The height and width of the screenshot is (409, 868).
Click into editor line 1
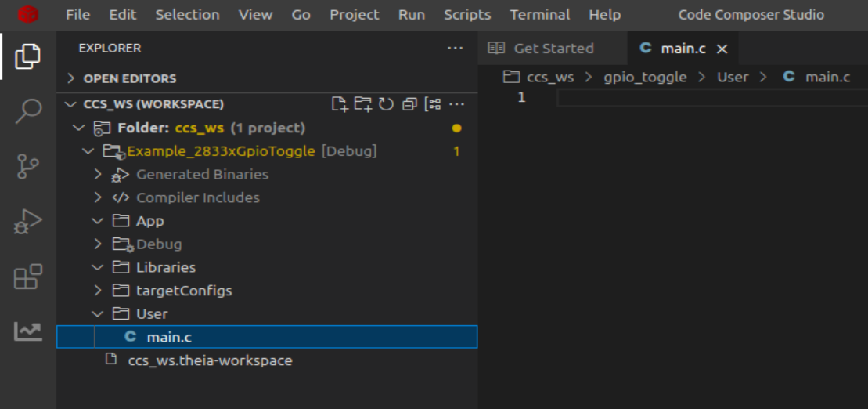pyautogui.click(x=712, y=98)
